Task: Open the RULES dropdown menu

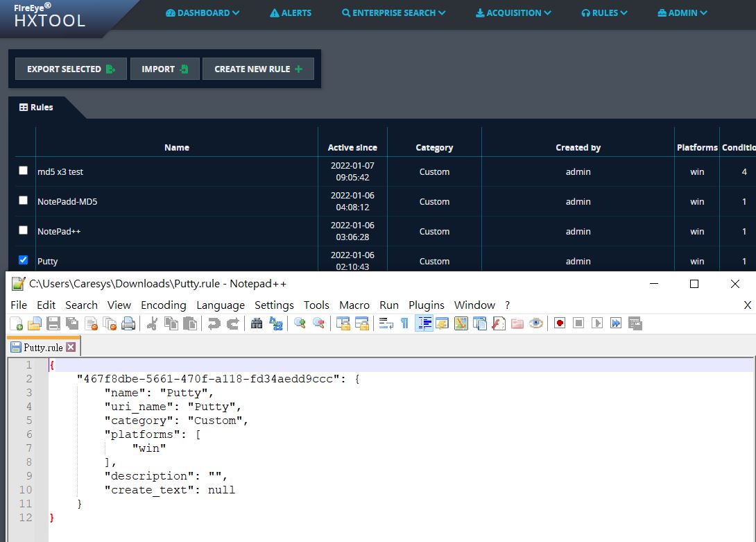Action: 604,12
